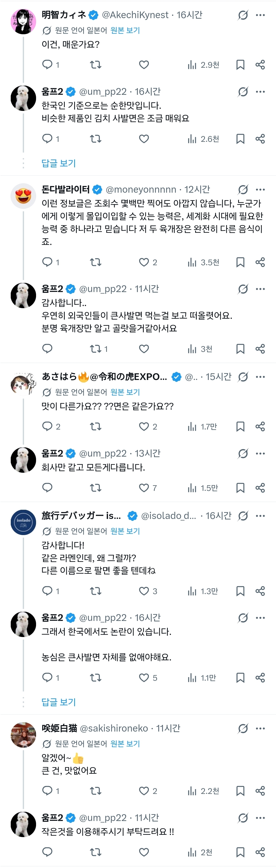Repost 움프2's 감사합니다 reply with 1 repost

tap(95, 349)
